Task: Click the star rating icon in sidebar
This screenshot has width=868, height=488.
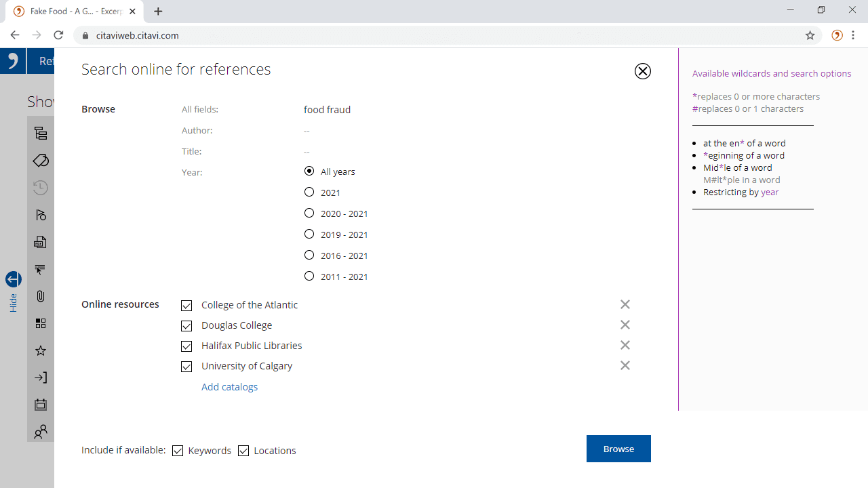Action: point(41,350)
